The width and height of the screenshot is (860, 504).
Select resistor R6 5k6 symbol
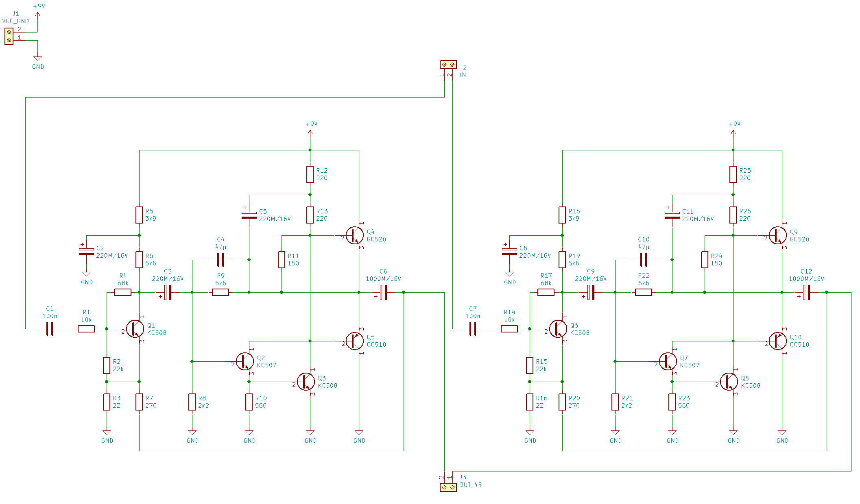click(x=139, y=260)
